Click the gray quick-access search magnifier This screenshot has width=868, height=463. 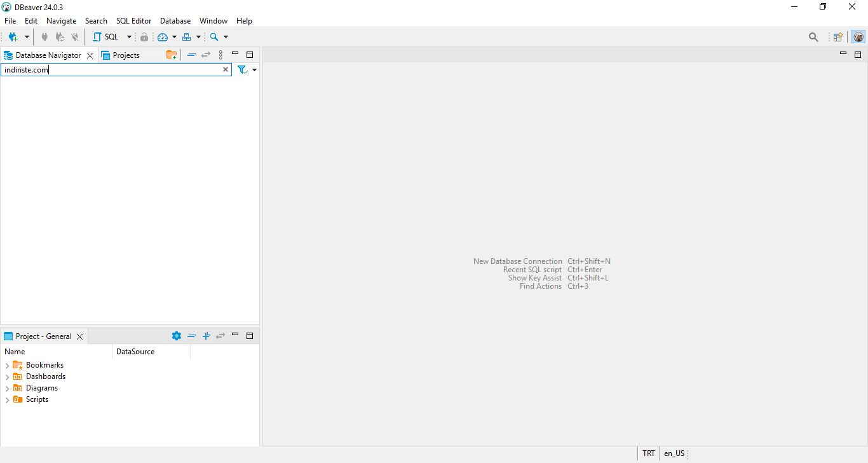813,37
